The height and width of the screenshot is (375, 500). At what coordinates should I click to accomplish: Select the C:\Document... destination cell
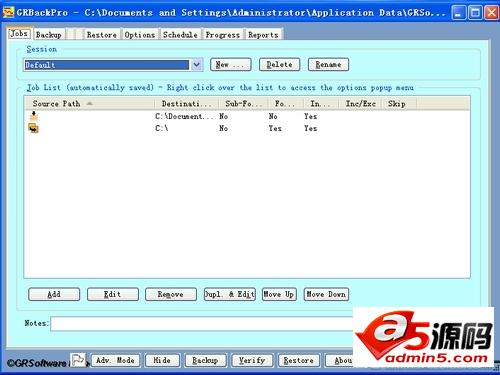click(184, 116)
